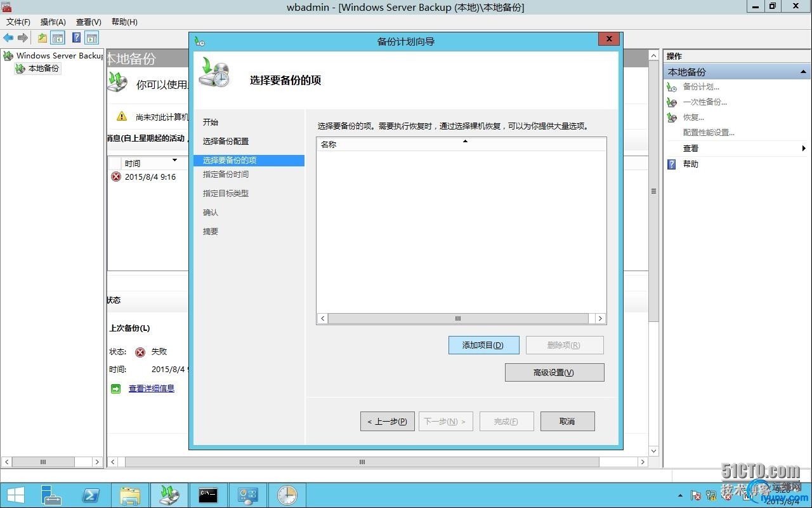The image size is (812, 508).
Task: Click the items list horizontal scrollbar thumb
Action: (458, 319)
